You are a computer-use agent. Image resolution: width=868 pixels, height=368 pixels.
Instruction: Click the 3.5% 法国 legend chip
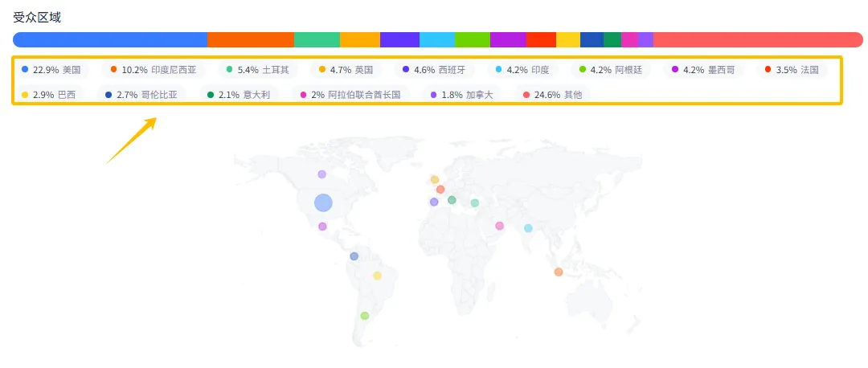[792, 70]
